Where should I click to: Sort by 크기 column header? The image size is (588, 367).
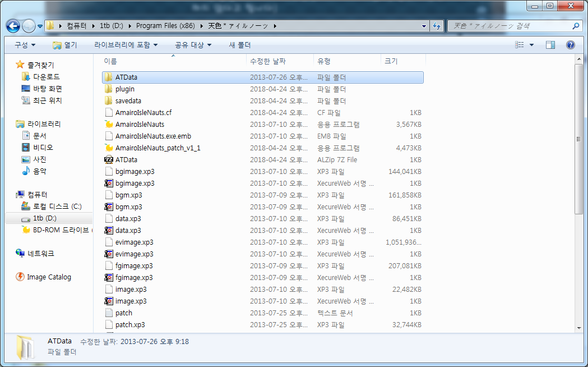(403, 61)
